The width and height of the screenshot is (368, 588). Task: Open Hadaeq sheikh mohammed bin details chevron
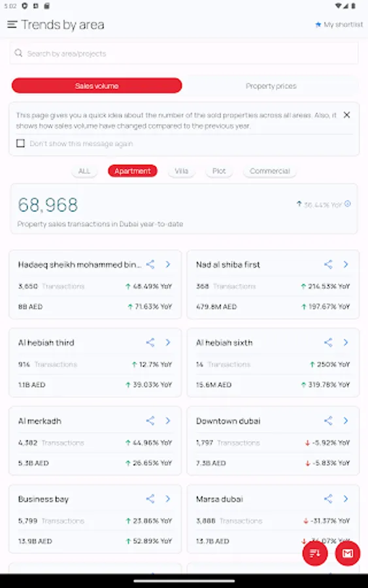[x=168, y=265]
